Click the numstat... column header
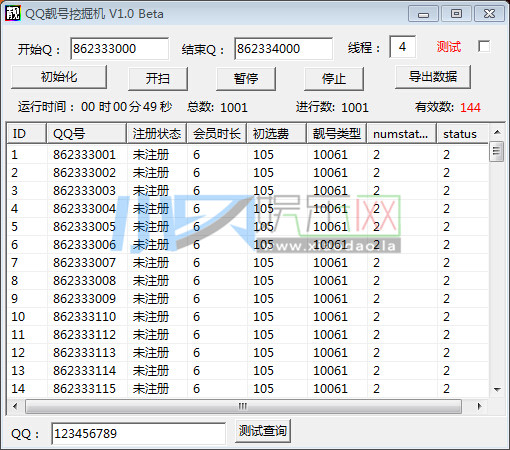 click(x=402, y=134)
